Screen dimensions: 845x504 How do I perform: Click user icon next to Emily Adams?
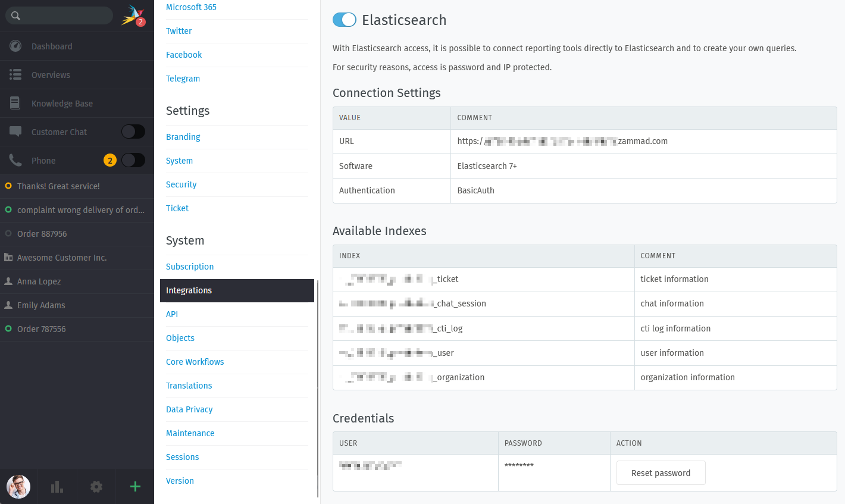(x=8, y=305)
